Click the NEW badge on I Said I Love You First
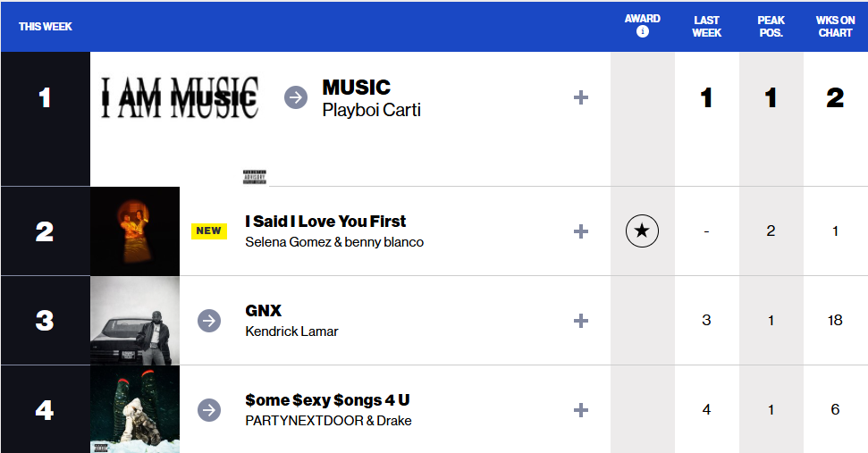 [x=208, y=231]
